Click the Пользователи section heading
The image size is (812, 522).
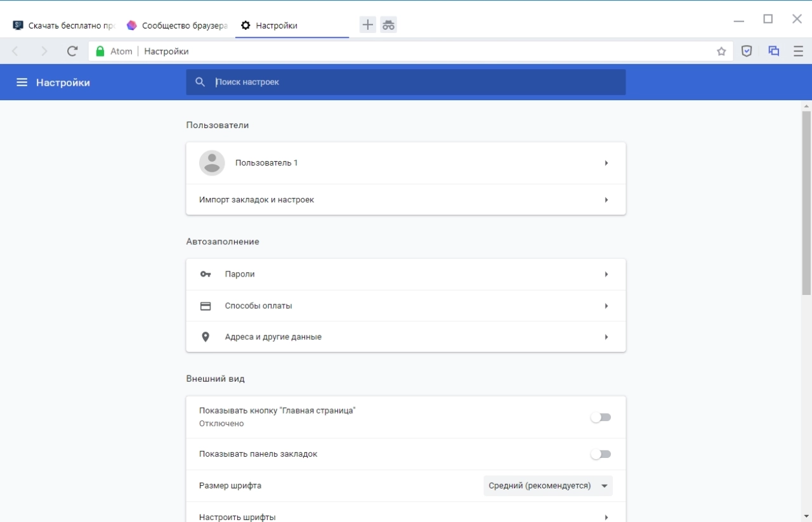click(x=218, y=125)
